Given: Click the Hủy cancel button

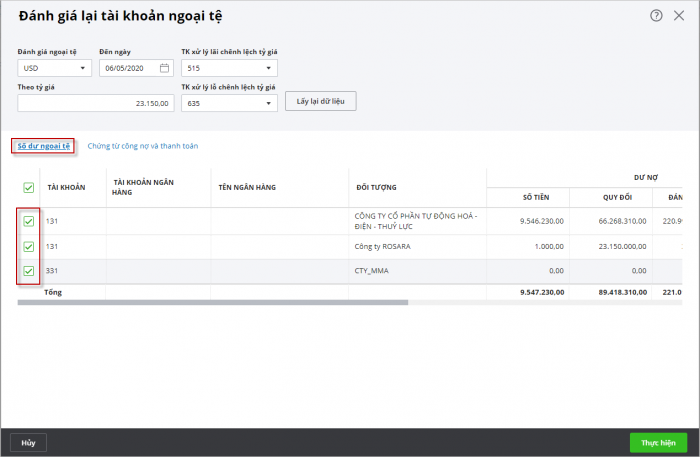Looking at the screenshot, I should [x=28, y=442].
